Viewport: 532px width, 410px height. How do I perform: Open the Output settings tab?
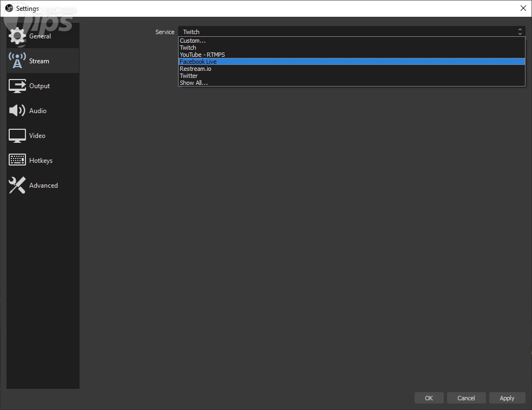pos(43,86)
